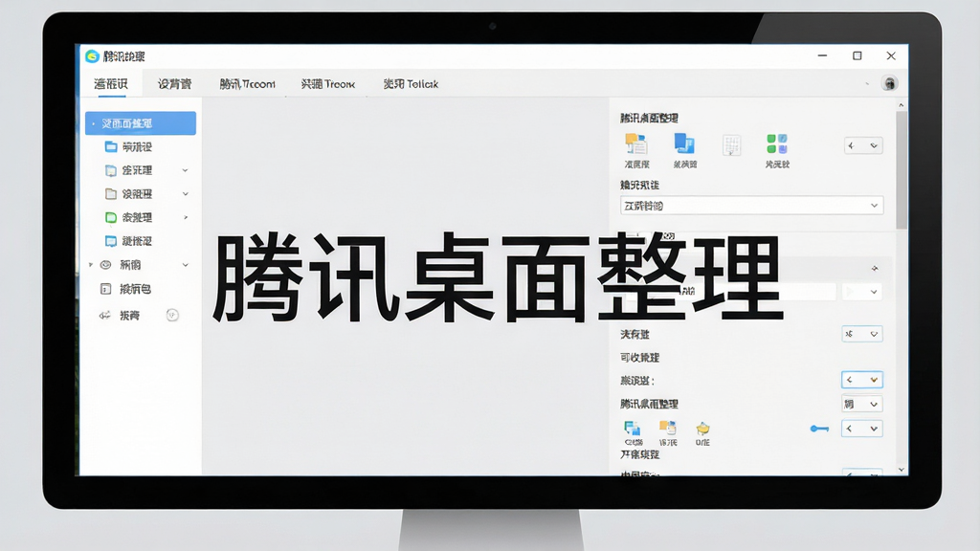Switch to the Tcoom tab
This screenshot has height=551, width=980.
coord(247,84)
